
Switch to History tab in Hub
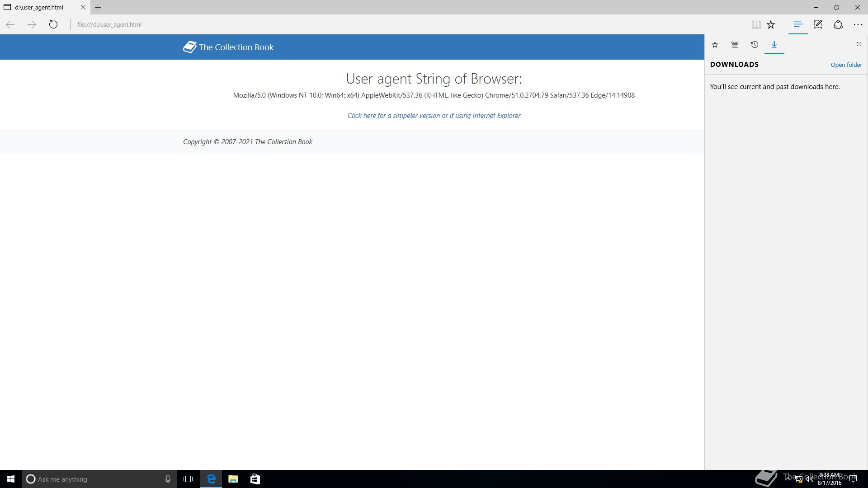pos(755,44)
